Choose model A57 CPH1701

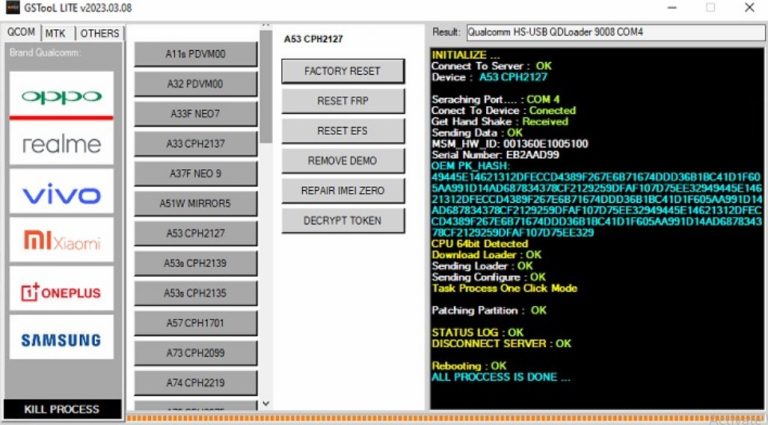point(195,323)
